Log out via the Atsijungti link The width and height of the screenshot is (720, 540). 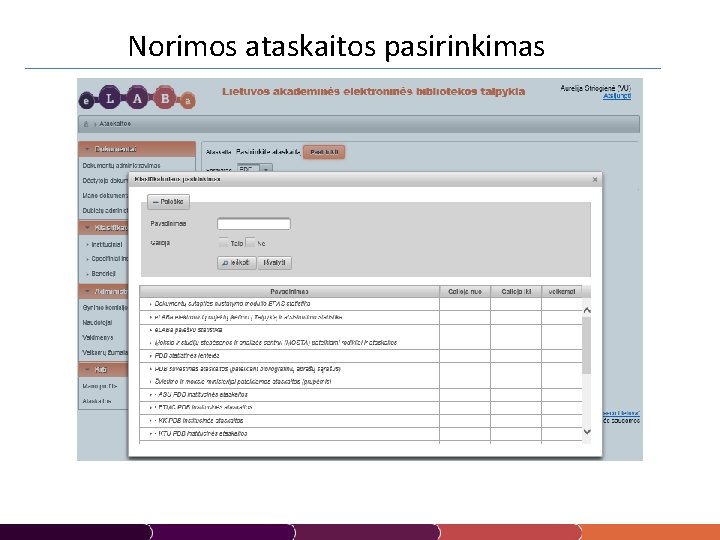click(617, 96)
